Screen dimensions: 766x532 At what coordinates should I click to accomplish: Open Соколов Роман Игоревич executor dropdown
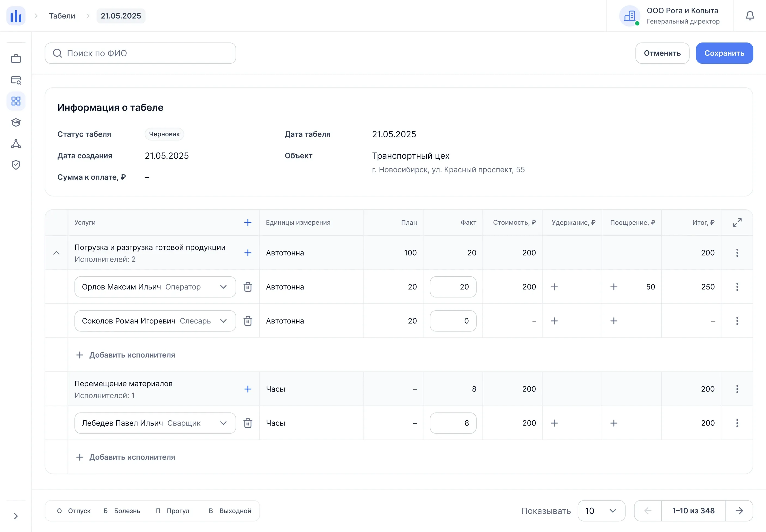(x=155, y=321)
